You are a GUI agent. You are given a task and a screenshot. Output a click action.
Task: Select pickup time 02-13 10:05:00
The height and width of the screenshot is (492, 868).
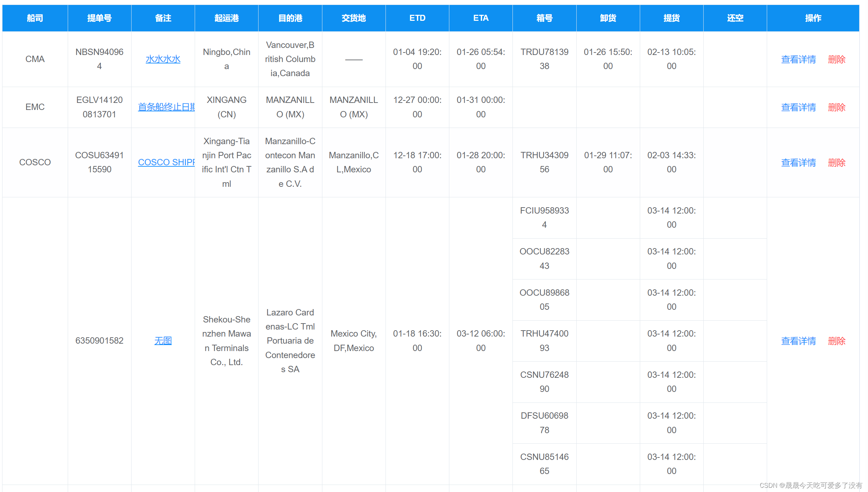pos(672,59)
